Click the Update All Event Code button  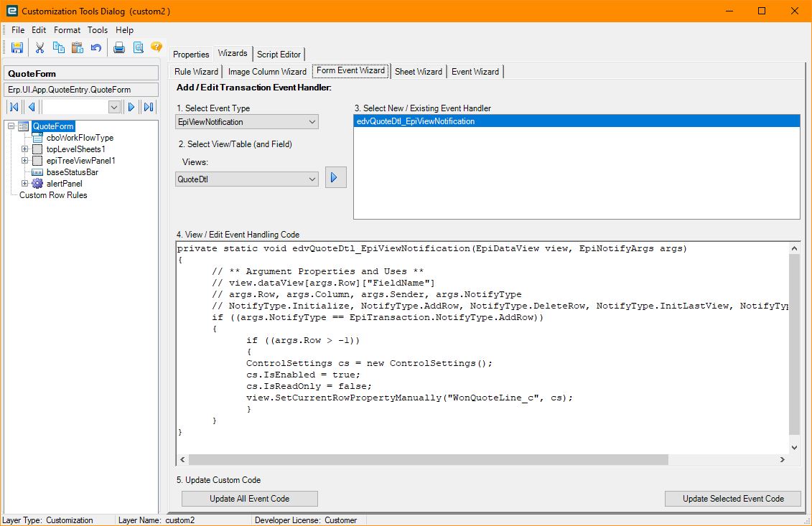coord(249,499)
